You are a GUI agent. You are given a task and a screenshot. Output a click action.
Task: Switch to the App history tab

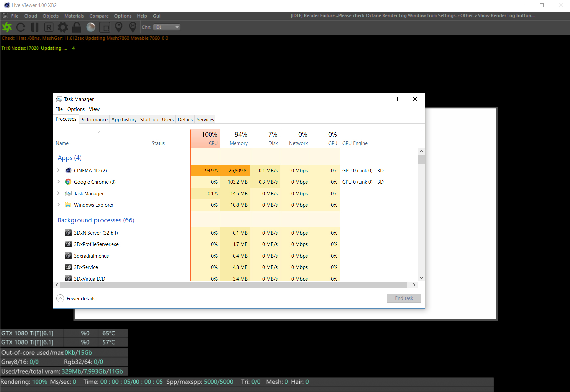[x=124, y=120]
